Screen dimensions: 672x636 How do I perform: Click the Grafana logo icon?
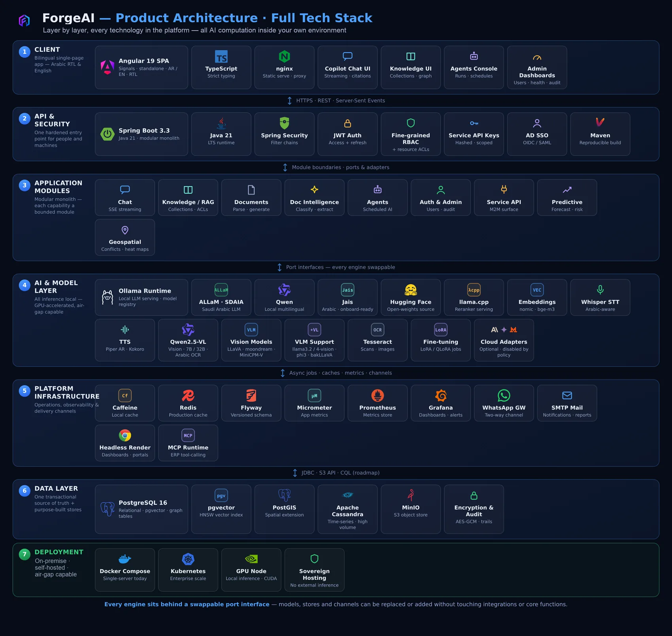(x=441, y=395)
